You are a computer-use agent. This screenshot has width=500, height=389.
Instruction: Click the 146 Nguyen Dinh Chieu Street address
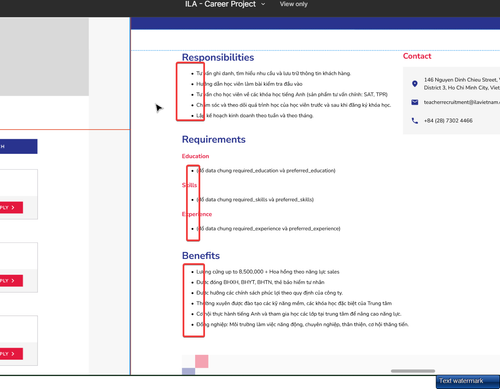pyautogui.click(x=462, y=84)
